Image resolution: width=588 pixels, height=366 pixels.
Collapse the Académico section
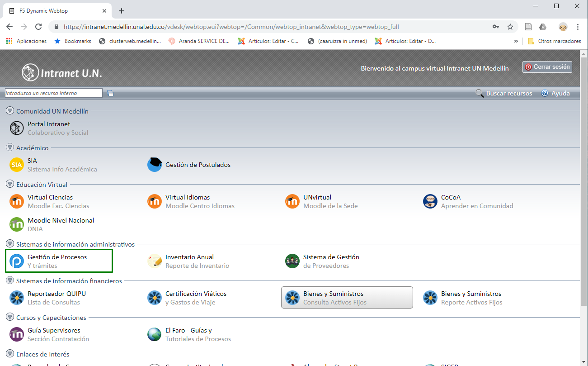[10, 147]
